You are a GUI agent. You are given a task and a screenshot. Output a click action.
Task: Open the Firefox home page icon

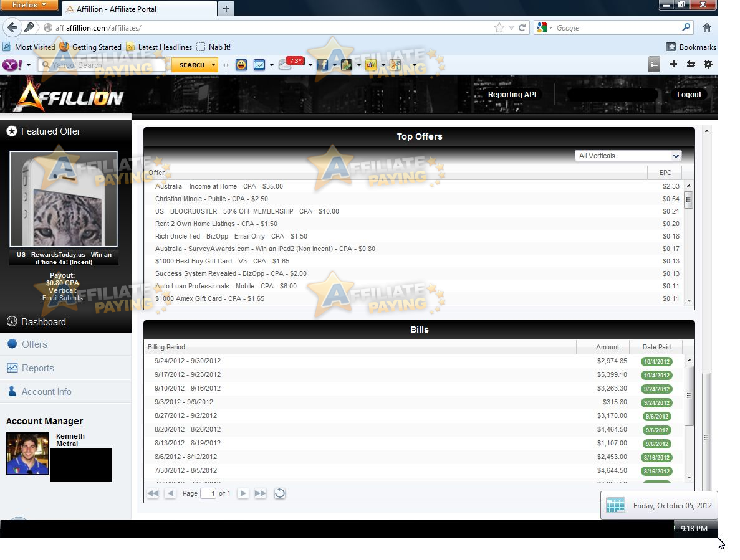(x=706, y=28)
